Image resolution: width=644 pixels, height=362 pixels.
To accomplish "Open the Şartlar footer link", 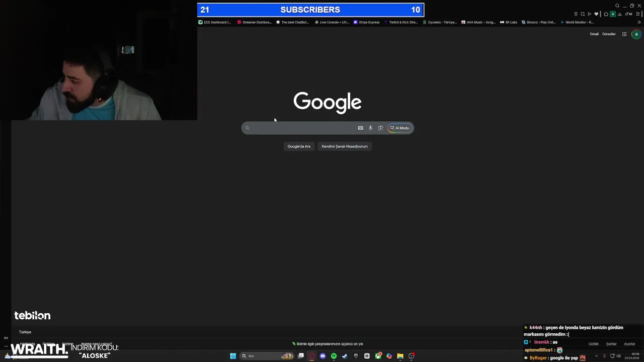I will [611, 344].
